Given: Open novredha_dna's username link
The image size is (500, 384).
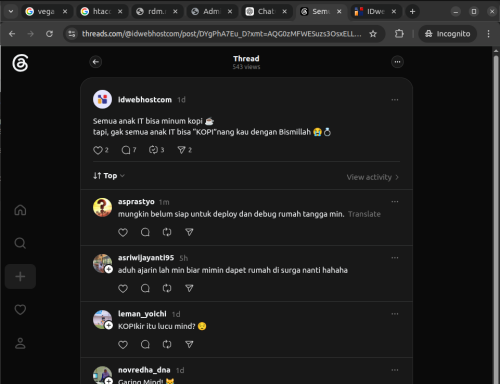Looking at the screenshot, I should tap(144, 370).
